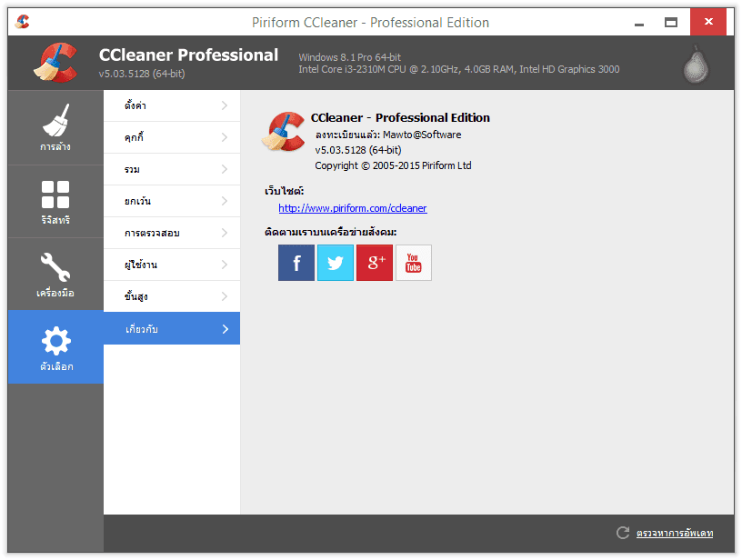
Task: Open the รีจิสทรี registry section
Action: tap(55, 202)
